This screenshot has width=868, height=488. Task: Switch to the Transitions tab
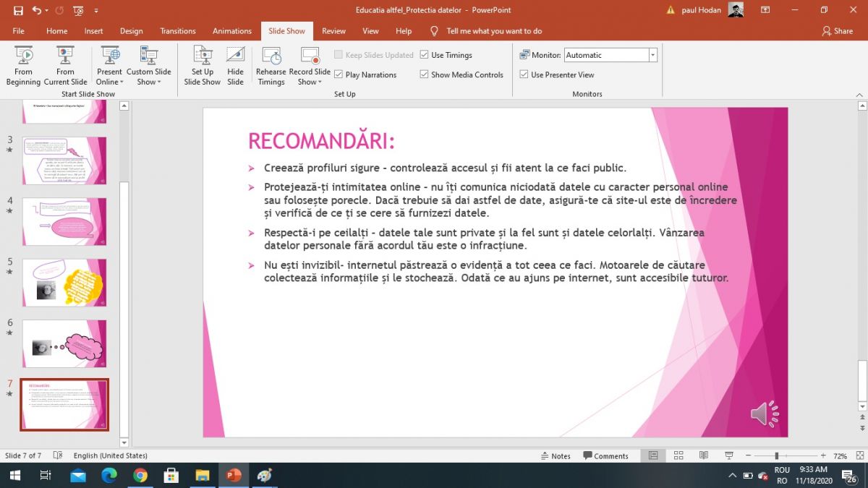[x=178, y=31]
